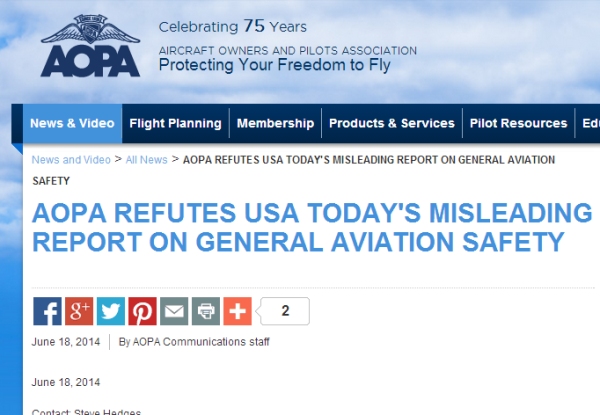Print the article with printer icon
The width and height of the screenshot is (600, 415).
[206, 311]
